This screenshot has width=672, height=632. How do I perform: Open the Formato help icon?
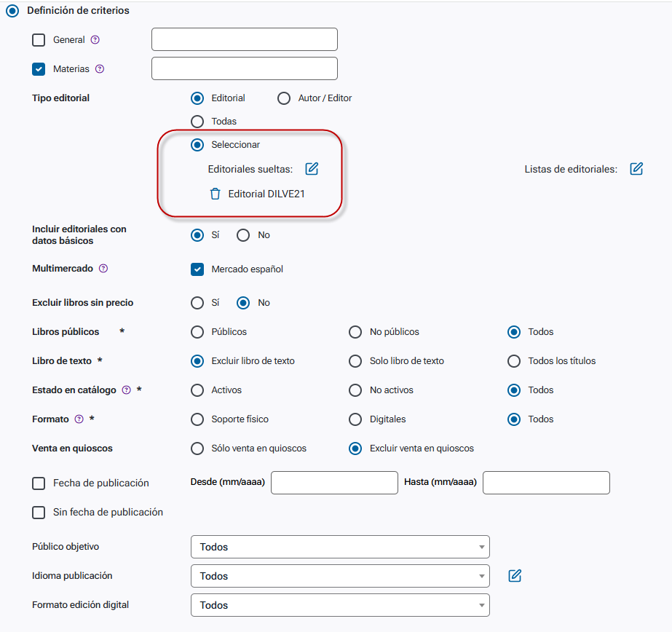click(x=79, y=419)
